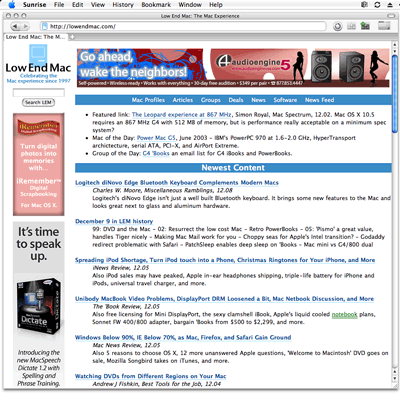Go back with the back arrow button
Image resolution: width=400 pixels, height=400 pixels.
tap(15, 26)
